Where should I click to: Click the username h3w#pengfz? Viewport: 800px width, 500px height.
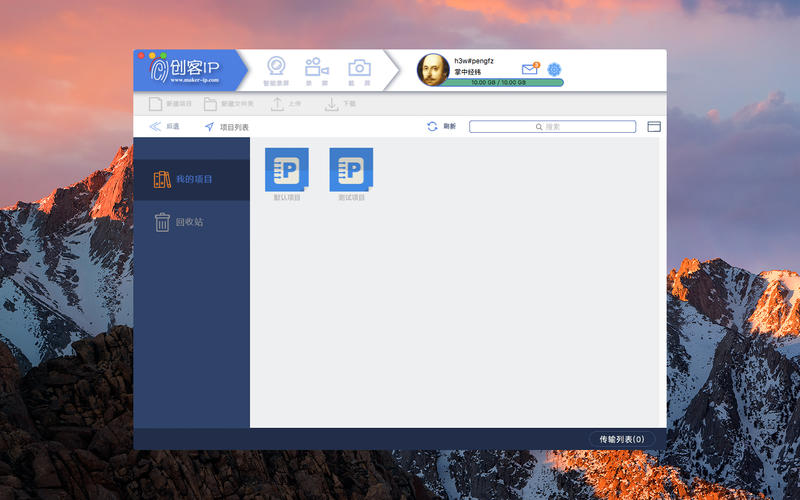474,61
